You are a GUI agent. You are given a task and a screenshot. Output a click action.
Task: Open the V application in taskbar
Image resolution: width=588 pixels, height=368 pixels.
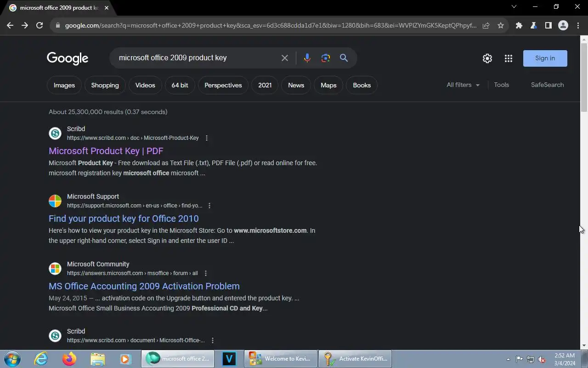229,359
